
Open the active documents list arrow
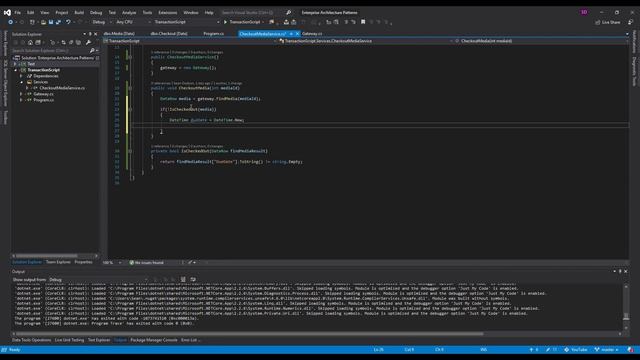pyautogui.click(x=627, y=34)
